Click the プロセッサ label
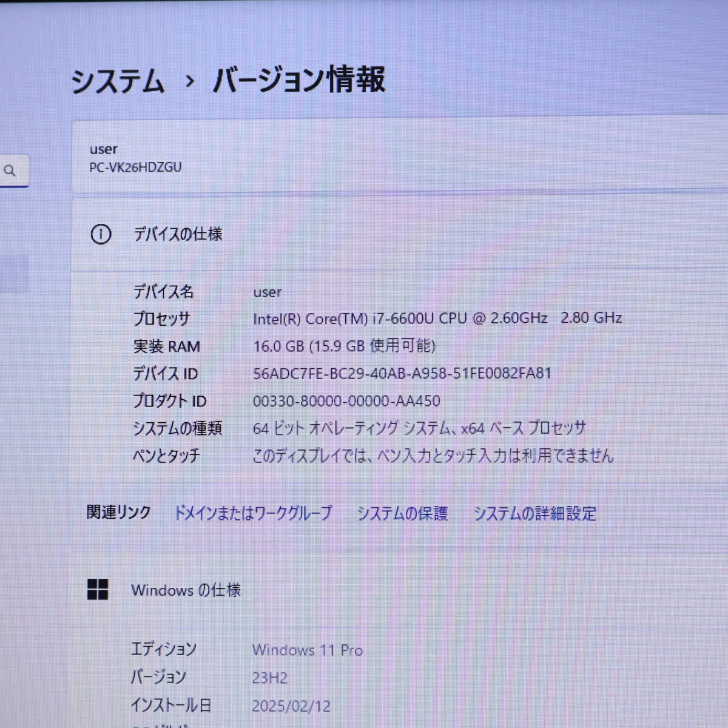The width and height of the screenshot is (728, 728). click(162, 318)
